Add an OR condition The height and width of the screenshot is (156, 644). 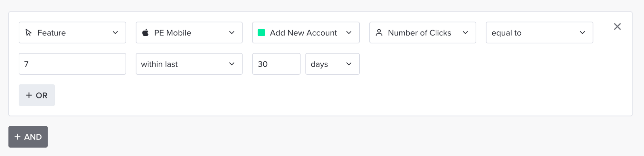tap(37, 95)
